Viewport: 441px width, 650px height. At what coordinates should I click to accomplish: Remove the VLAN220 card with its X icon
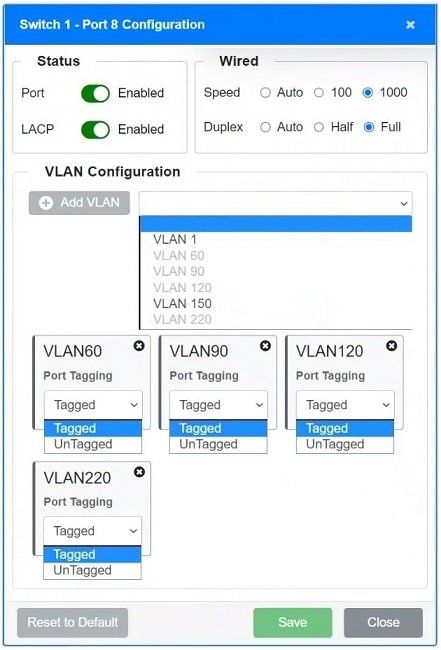(139, 472)
